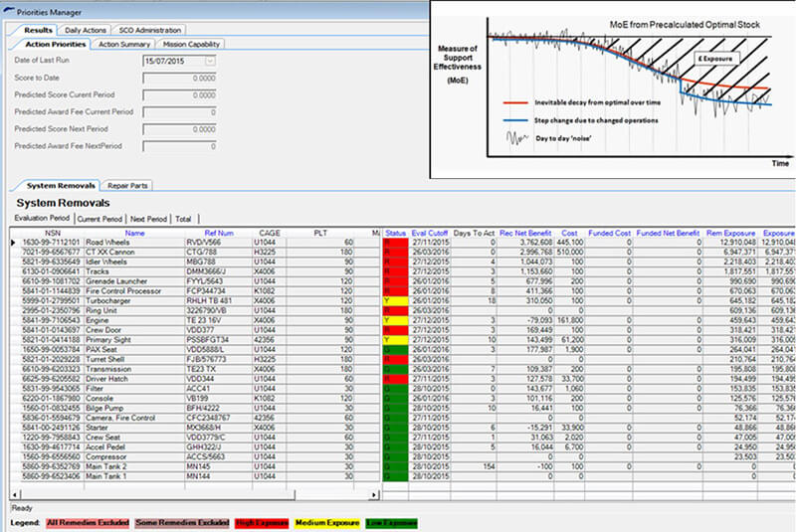
Task: Click the Ready status bar text
Action: click(x=22, y=508)
